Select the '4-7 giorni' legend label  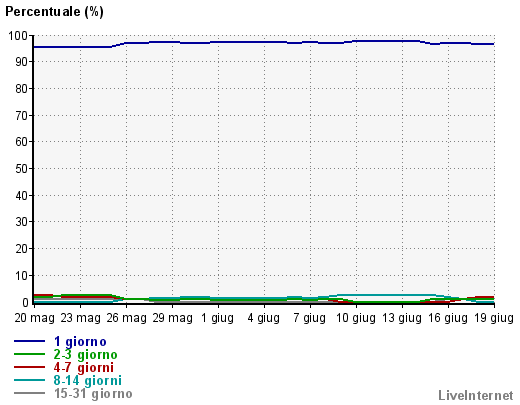click(x=84, y=368)
